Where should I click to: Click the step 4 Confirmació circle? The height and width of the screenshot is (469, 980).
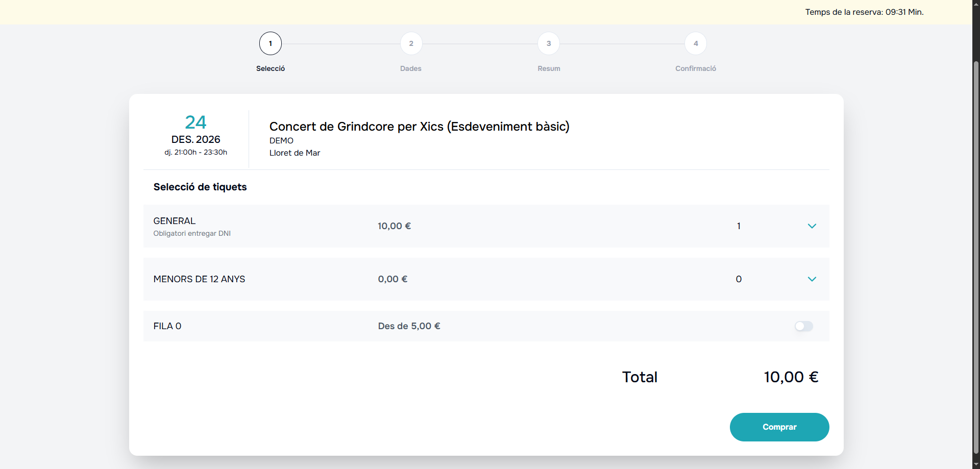(696, 43)
